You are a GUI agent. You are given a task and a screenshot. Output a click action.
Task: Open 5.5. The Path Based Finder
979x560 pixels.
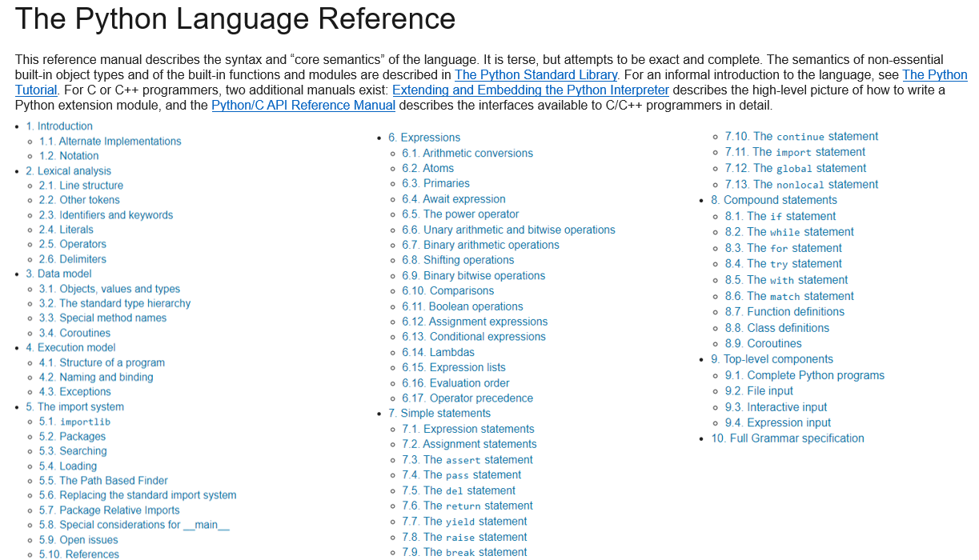pos(103,481)
